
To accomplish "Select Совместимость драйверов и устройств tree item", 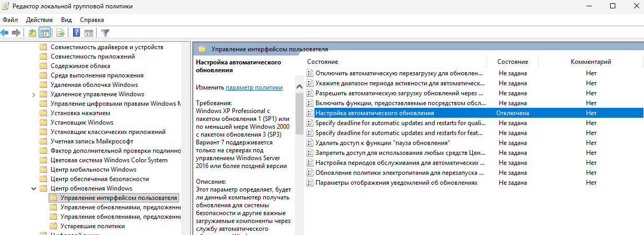I will (x=107, y=47).
